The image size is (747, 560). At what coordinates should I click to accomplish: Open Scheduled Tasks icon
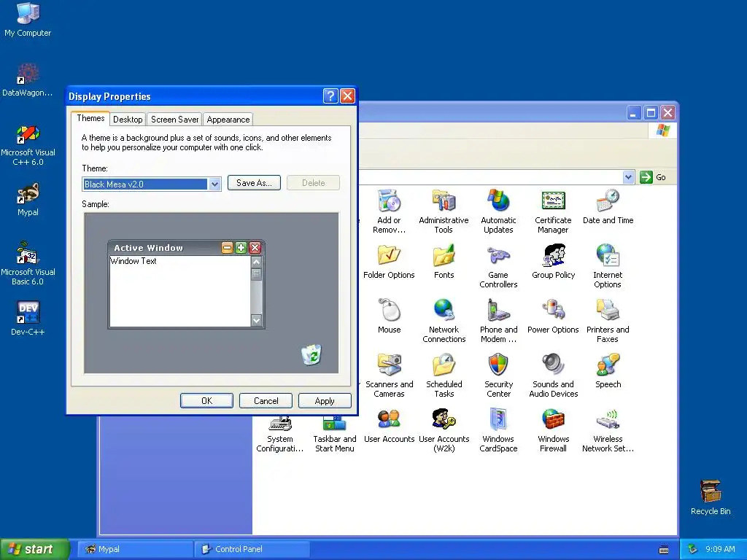click(444, 376)
